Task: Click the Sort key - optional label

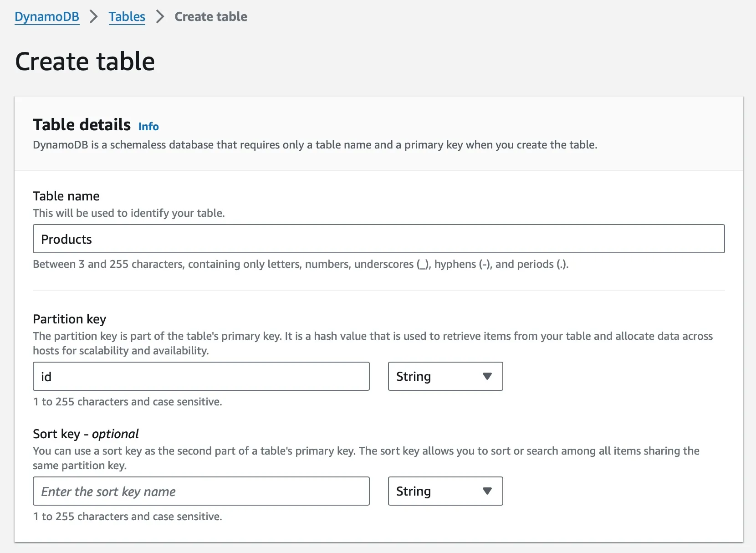Action: click(x=86, y=434)
